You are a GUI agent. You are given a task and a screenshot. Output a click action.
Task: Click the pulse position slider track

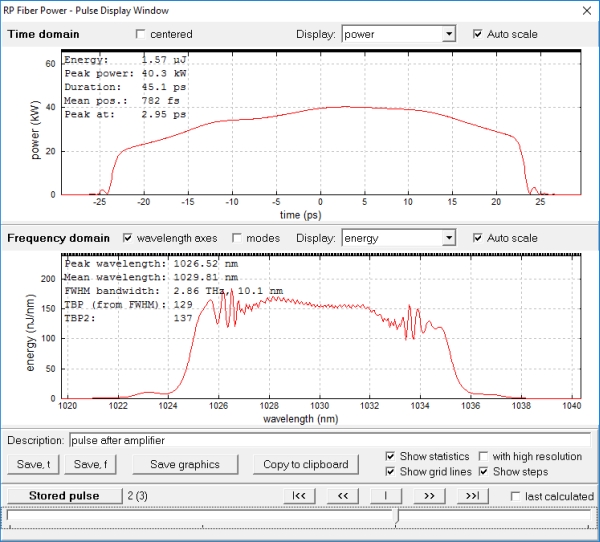(200, 516)
